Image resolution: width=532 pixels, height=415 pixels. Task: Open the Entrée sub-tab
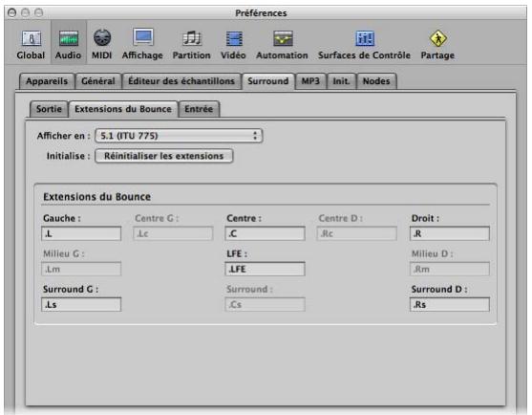point(199,109)
